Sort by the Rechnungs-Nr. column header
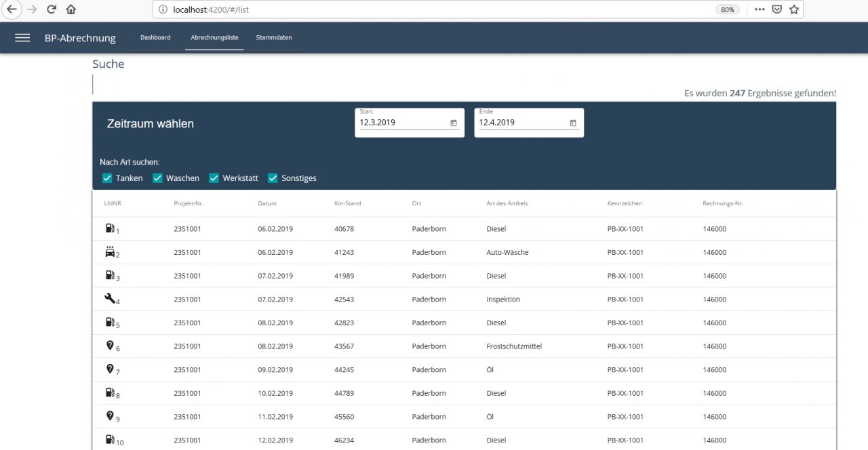Viewport: 868px width, 450px height. (723, 203)
